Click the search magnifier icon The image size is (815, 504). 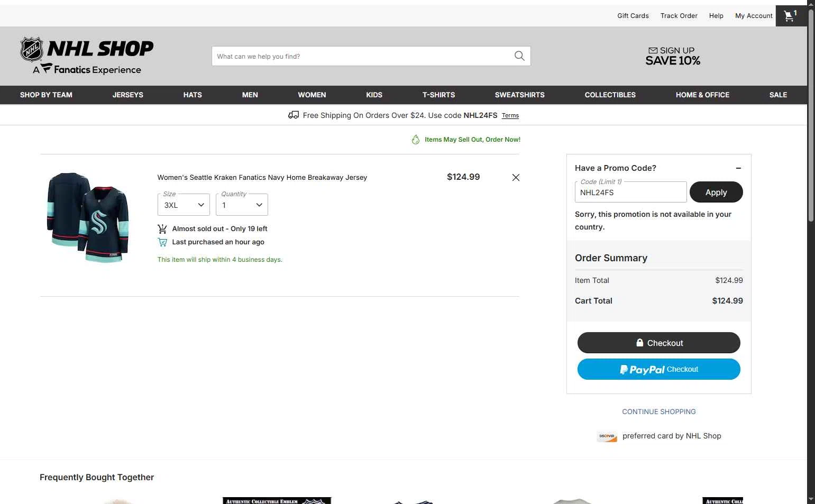tap(519, 56)
